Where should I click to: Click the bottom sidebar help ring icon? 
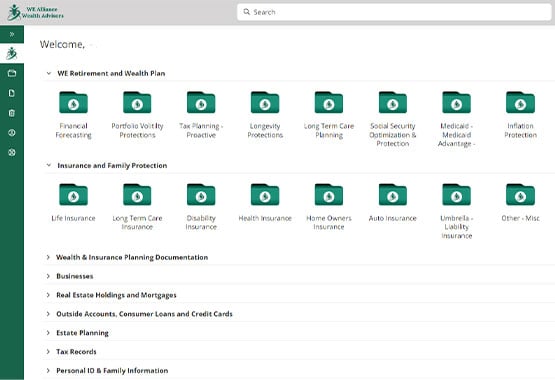click(12, 152)
